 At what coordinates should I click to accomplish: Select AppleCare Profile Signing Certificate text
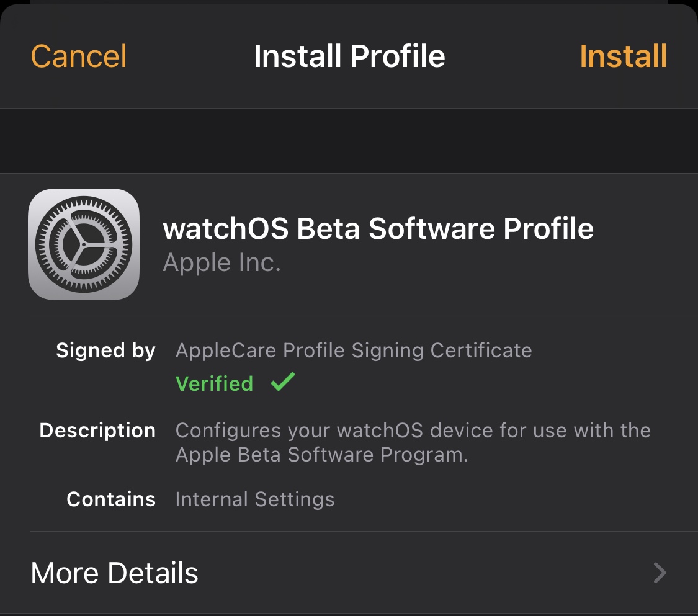pyautogui.click(x=354, y=350)
